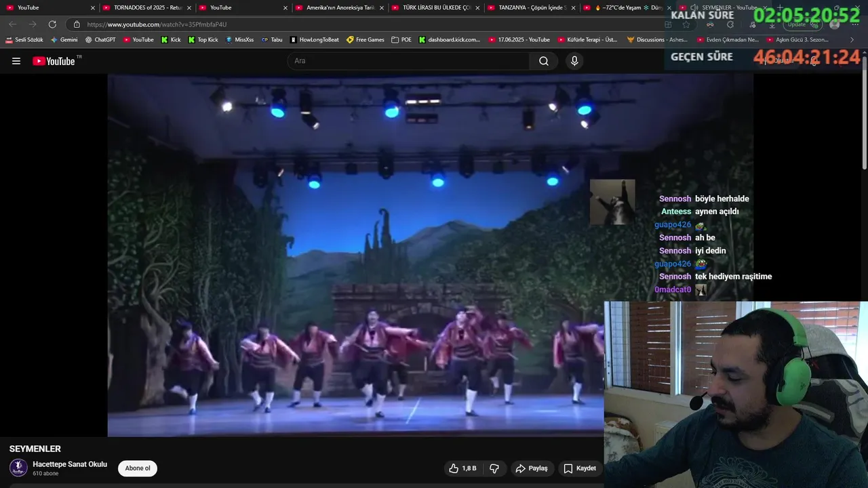The height and width of the screenshot is (488, 868).
Task: Subscribe with Abone ol button
Action: coord(138,468)
